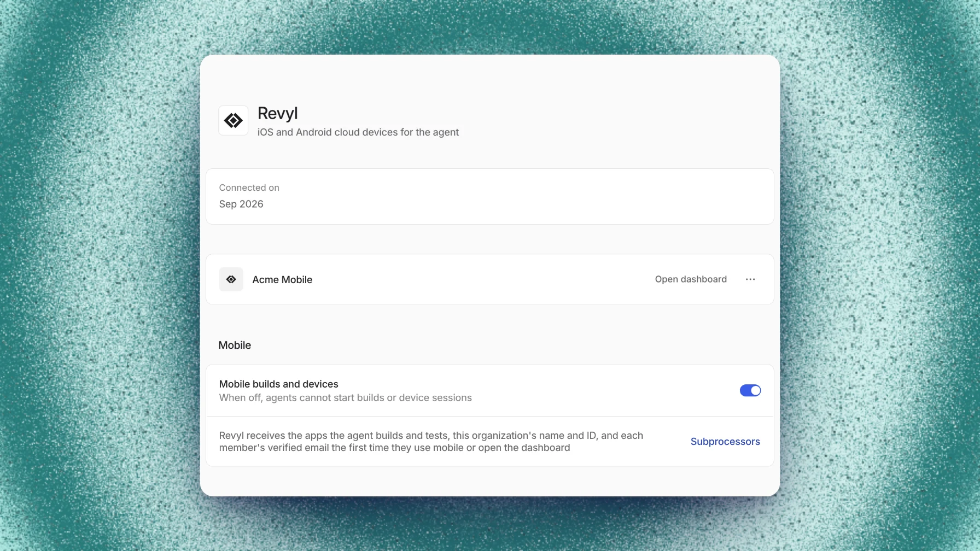
Task: Open the three-dot more options menu
Action: (x=750, y=279)
